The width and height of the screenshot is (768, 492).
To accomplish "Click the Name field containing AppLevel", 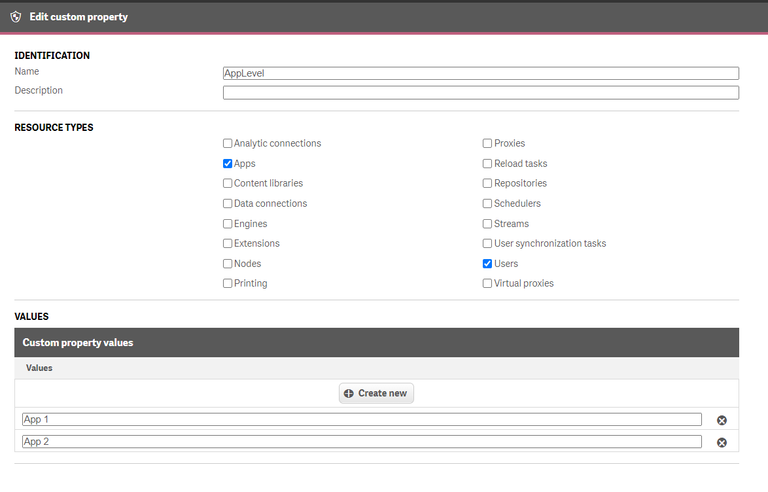I will point(480,74).
